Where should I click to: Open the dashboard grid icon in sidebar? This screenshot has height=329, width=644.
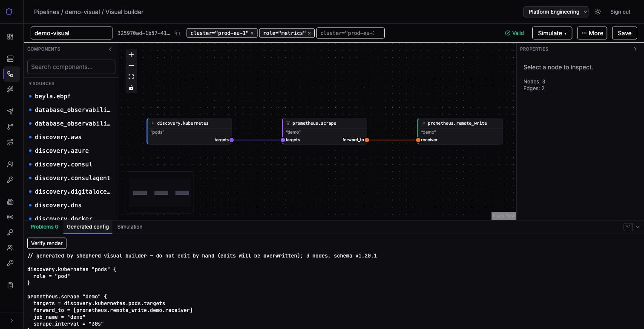[10, 37]
